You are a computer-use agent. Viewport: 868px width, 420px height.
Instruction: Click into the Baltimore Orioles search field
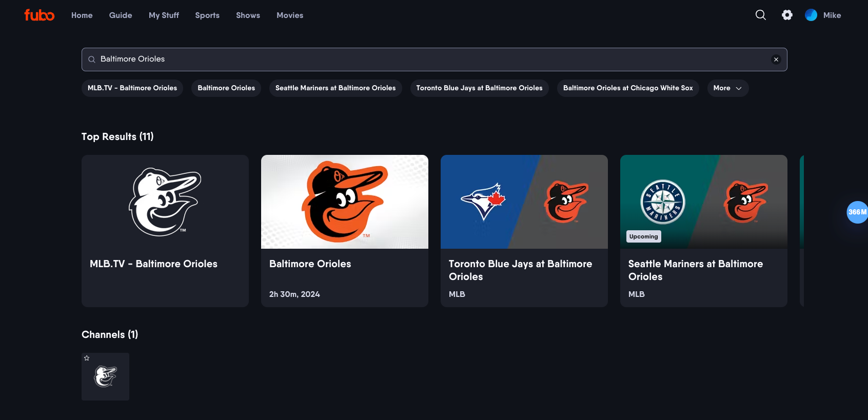coord(434,59)
